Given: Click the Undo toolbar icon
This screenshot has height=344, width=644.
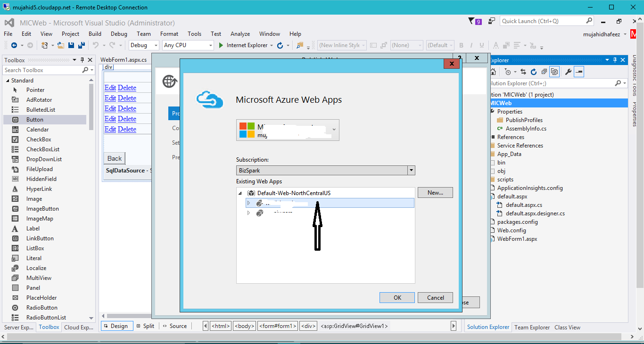Looking at the screenshot, I should click(x=95, y=45).
